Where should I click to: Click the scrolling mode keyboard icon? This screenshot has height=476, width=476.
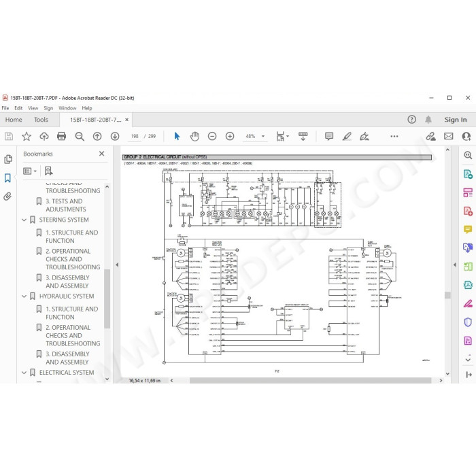[303, 136]
